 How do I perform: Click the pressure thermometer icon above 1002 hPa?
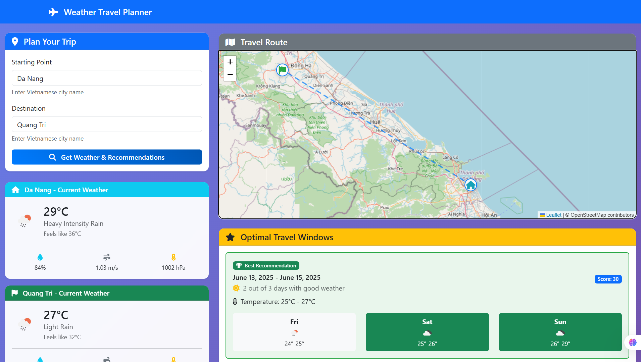pos(174,257)
